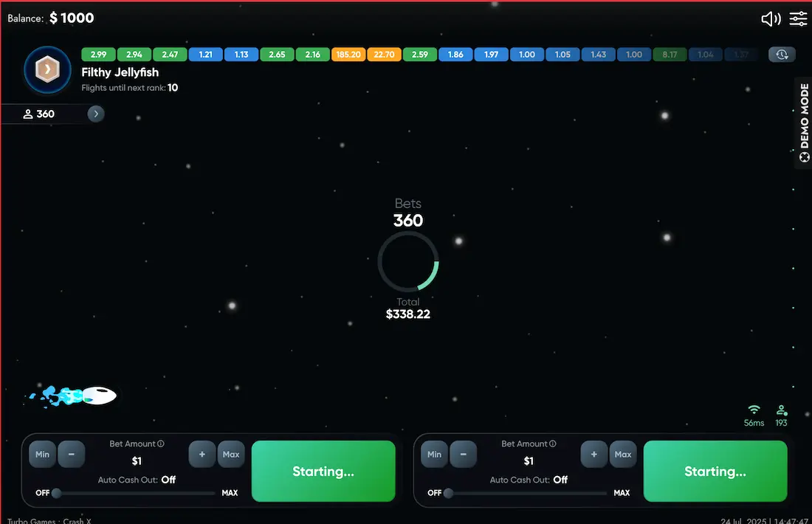This screenshot has height=524, width=812.
Task: Open the game settings sliders icon
Action: pos(798,18)
